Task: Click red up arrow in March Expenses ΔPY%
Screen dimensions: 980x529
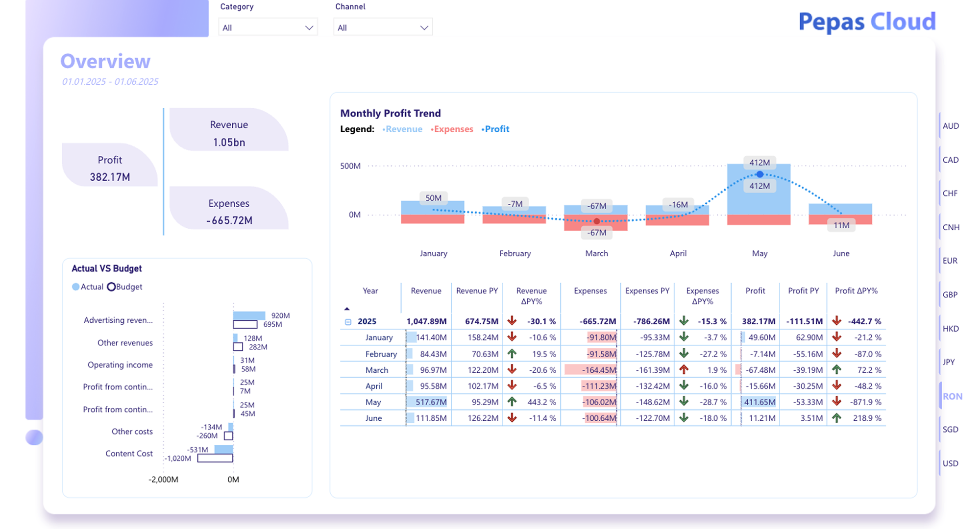Action: (684, 369)
